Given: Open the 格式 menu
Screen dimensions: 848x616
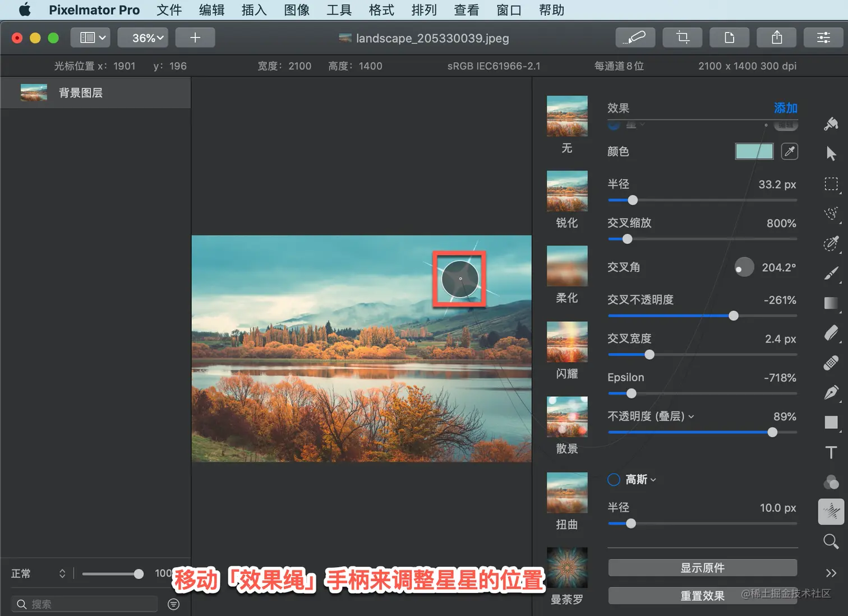Looking at the screenshot, I should [381, 10].
